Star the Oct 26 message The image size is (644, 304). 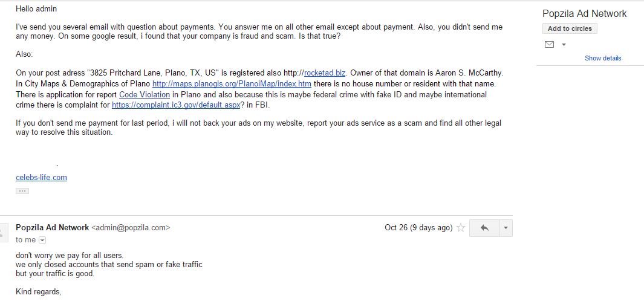pos(461,228)
